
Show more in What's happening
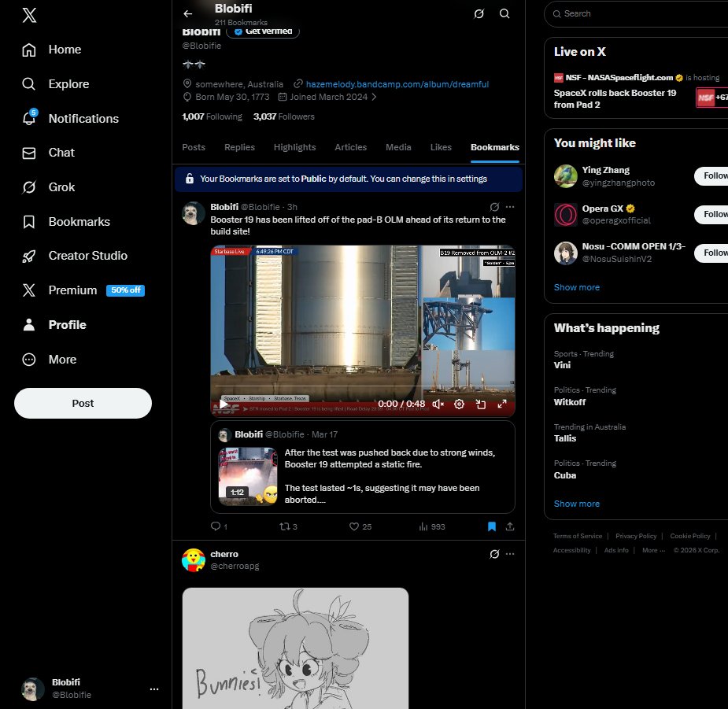click(577, 504)
